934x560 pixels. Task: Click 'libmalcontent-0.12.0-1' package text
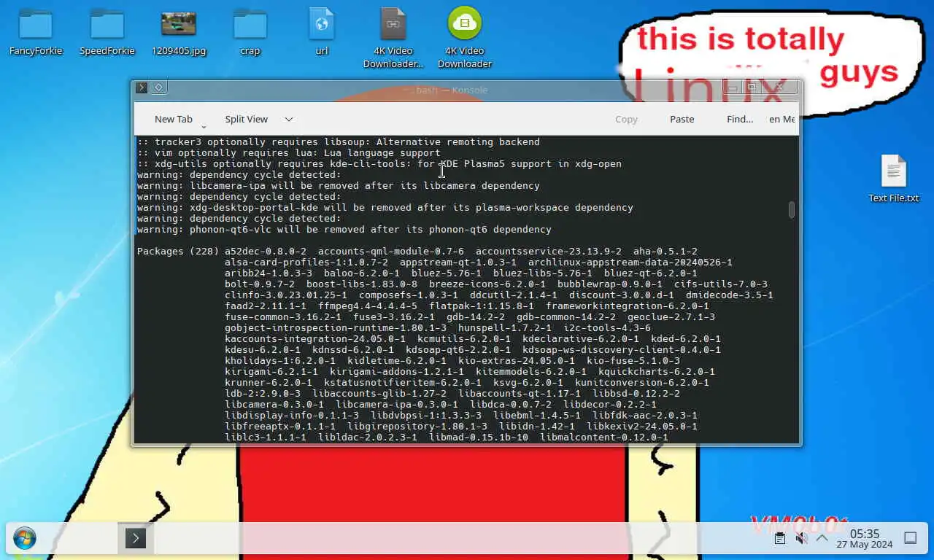click(x=604, y=437)
